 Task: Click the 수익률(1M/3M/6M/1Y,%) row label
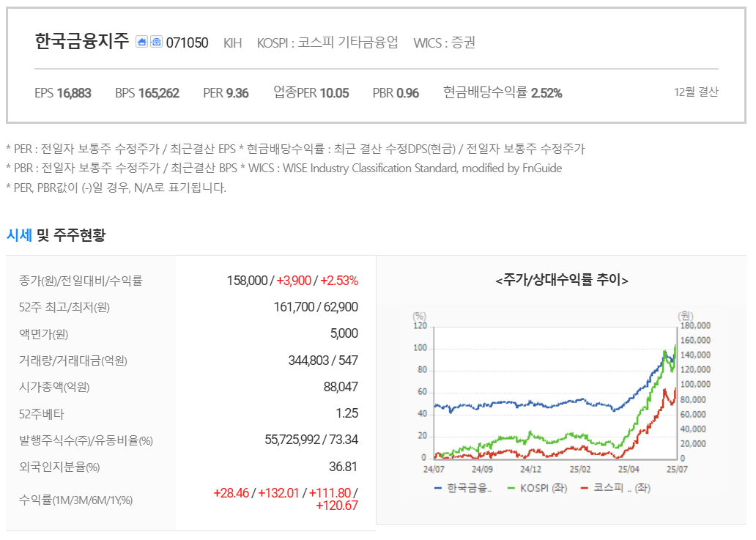pos(75,500)
